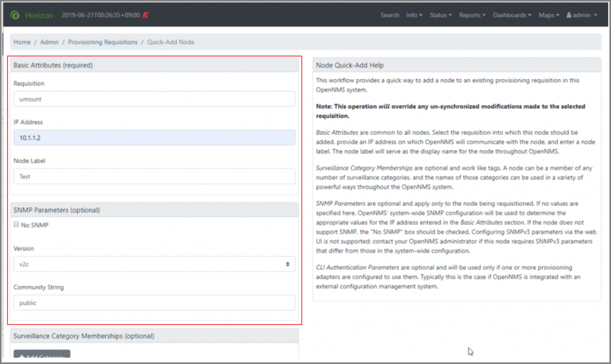Click the Version label
This screenshot has width=611, height=364.
24,248
